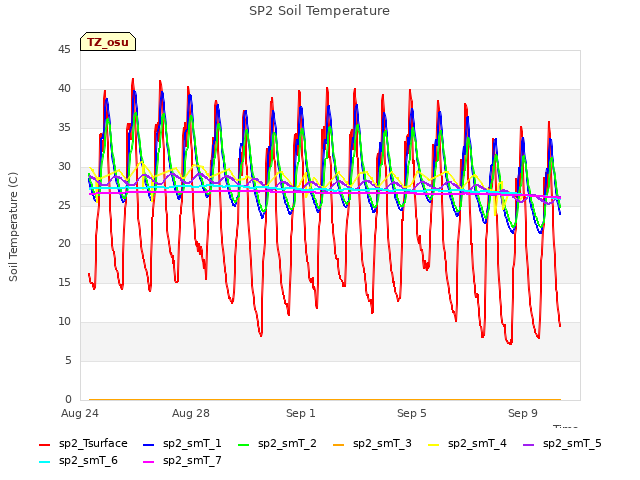Viewport: 640px width, 480px height.
Task: Click the Soil Temperature (C) axis label
Action: coord(13,227)
